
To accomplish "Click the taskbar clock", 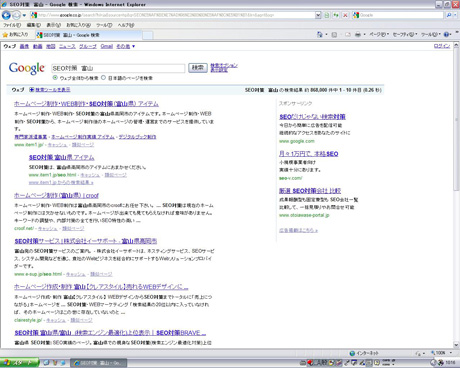I will pyautogui.click(x=450, y=363).
